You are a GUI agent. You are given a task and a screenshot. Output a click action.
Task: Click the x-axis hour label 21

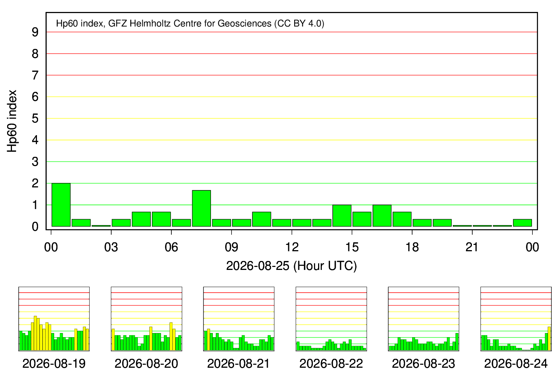pyautogui.click(x=472, y=247)
